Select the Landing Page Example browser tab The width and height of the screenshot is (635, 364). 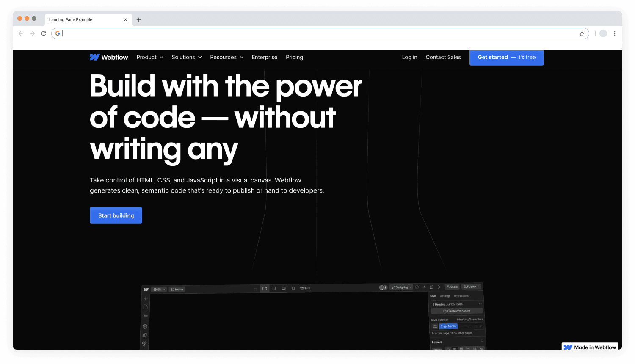pyautogui.click(x=88, y=20)
